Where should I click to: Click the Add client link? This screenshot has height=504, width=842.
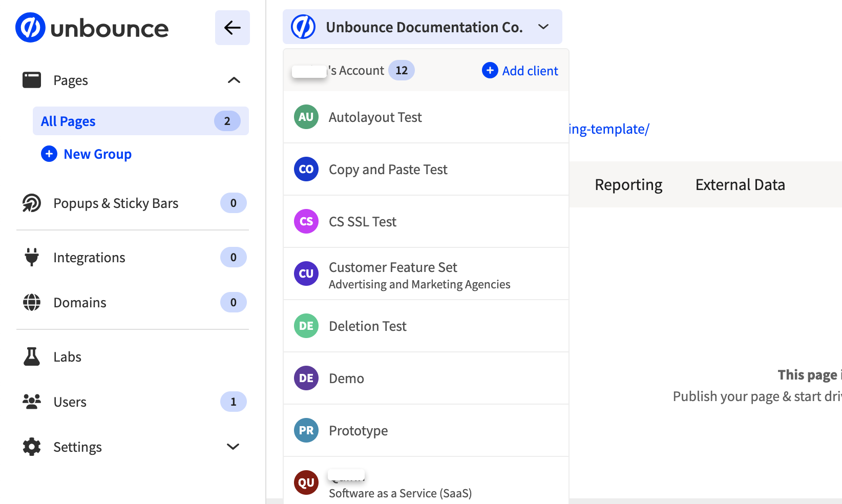[x=530, y=71]
